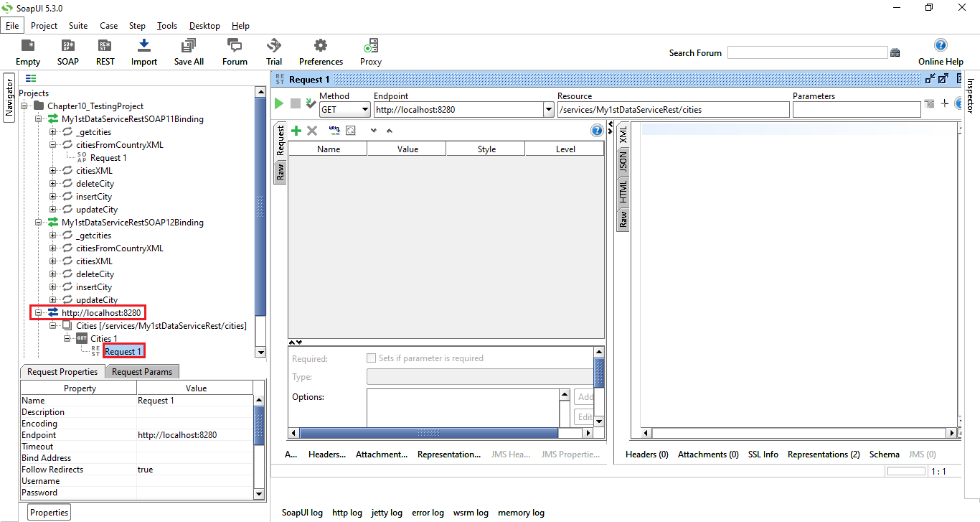
Task: Click the Search Forum input field
Action: tap(807, 52)
